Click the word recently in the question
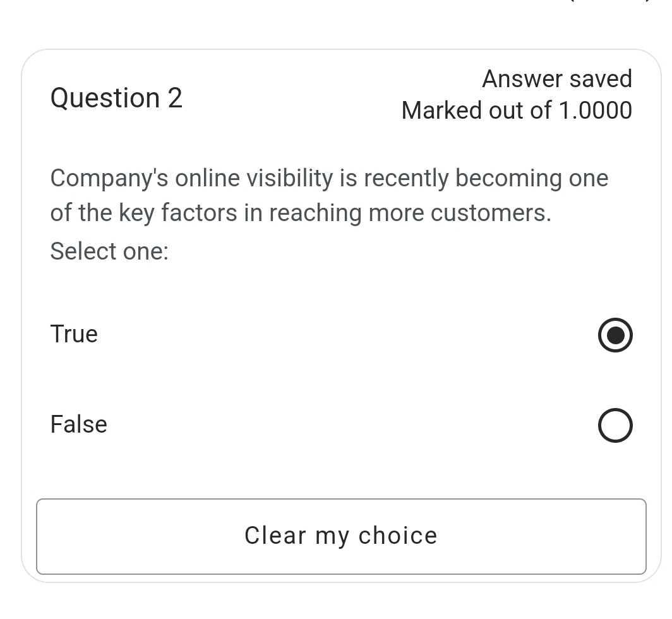Screen dimensions: 672x619 [406, 179]
